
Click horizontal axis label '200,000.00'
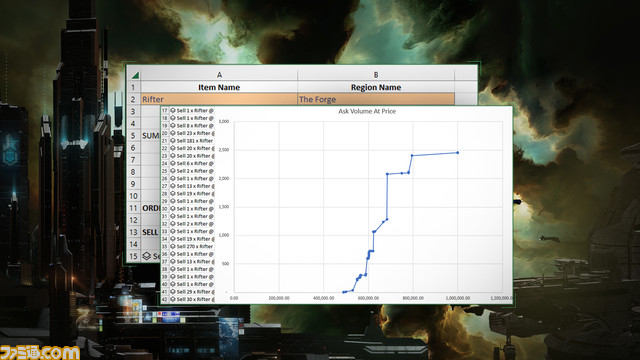tap(279, 298)
